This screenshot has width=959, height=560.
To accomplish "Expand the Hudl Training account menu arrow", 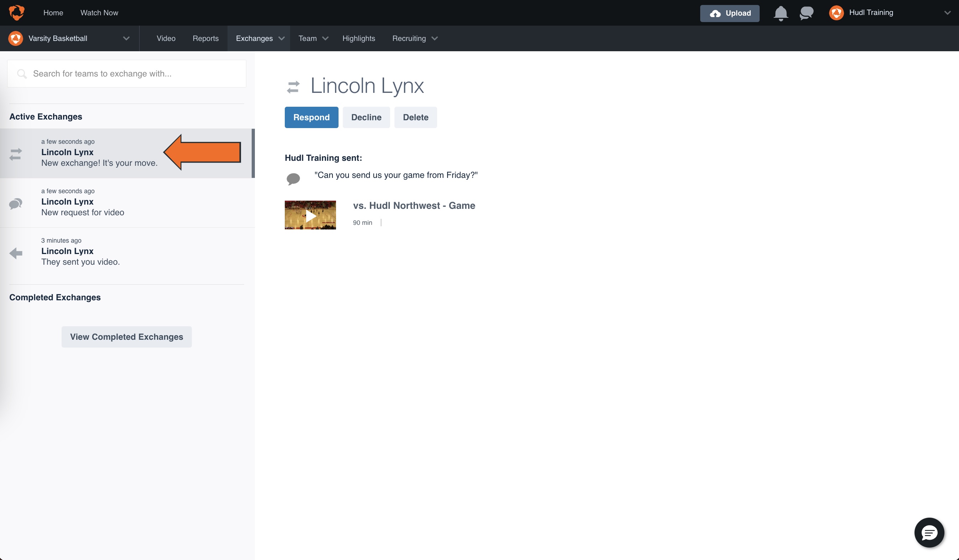I will click(947, 13).
